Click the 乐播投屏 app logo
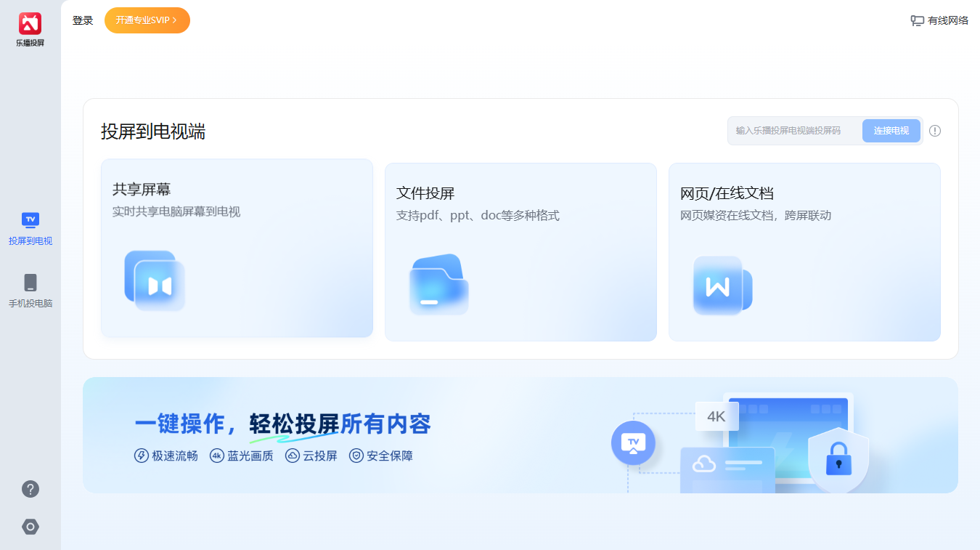980x550 pixels. point(30,30)
